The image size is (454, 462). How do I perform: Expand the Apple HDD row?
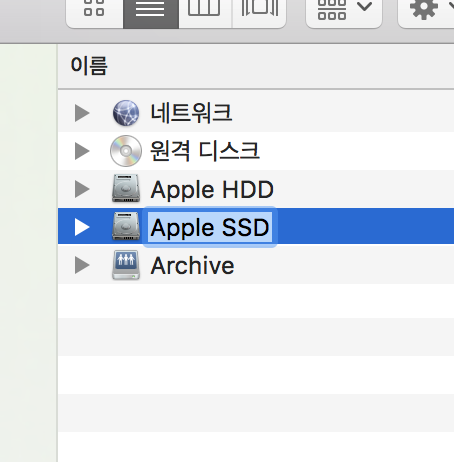pos(82,189)
